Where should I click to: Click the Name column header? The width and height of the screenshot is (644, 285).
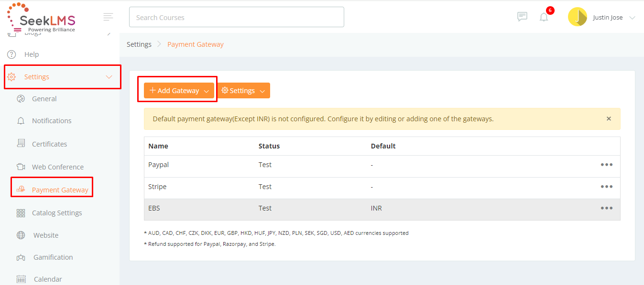pos(158,146)
